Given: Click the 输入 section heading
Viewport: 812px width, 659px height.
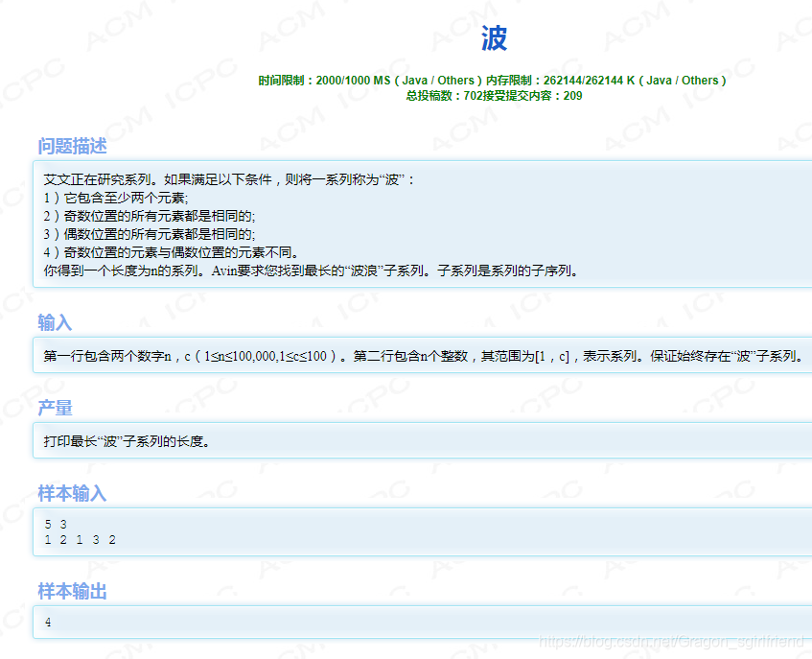Looking at the screenshot, I should click(55, 322).
